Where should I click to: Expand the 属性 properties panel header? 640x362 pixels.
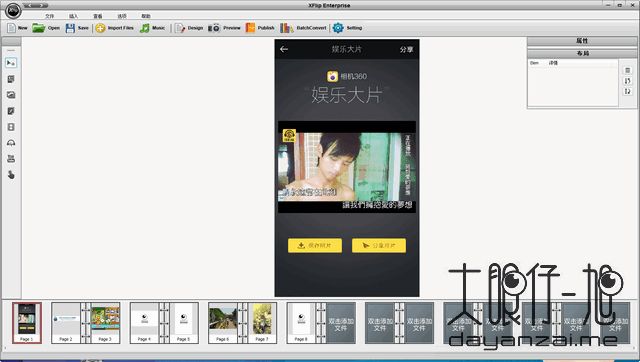582,41
